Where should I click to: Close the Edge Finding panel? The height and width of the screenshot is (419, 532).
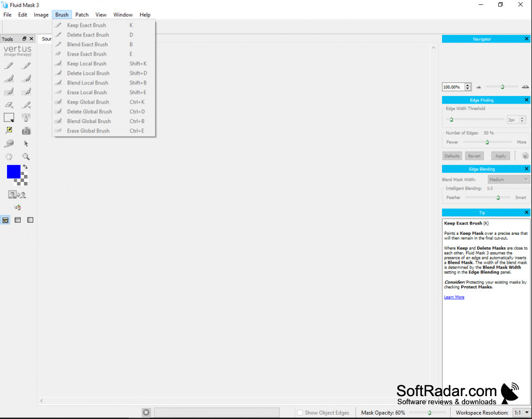click(527, 100)
